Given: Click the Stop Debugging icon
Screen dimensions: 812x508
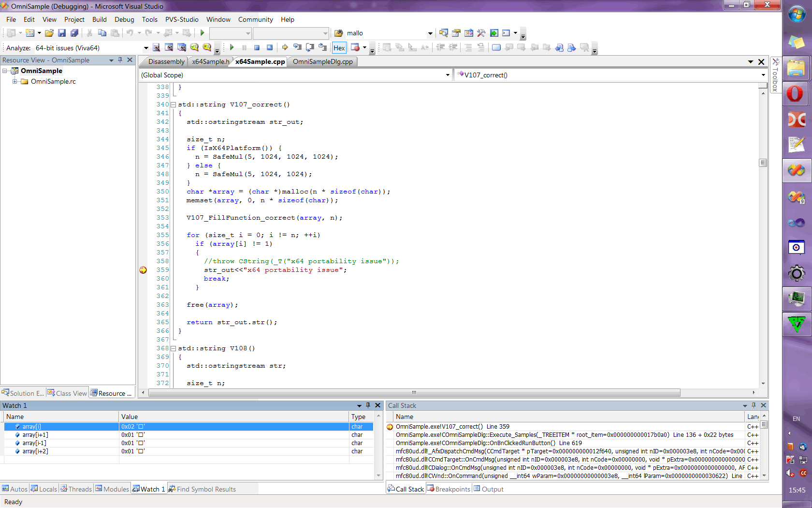Looking at the screenshot, I should [x=257, y=47].
